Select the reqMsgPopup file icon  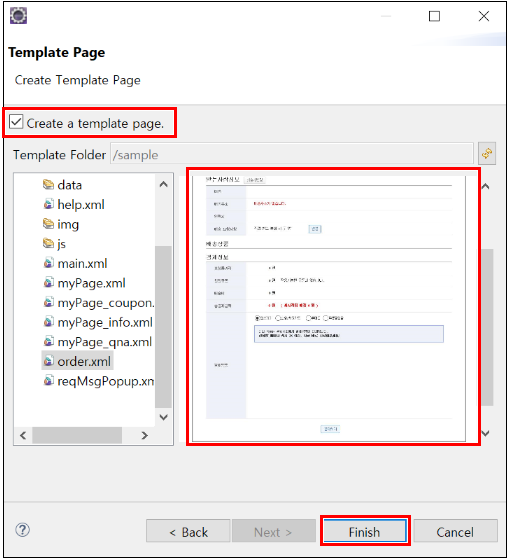point(48,380)
